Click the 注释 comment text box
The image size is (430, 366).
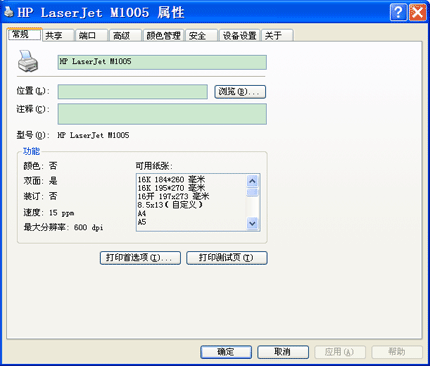pyautogui.click(x=162, y=114)
